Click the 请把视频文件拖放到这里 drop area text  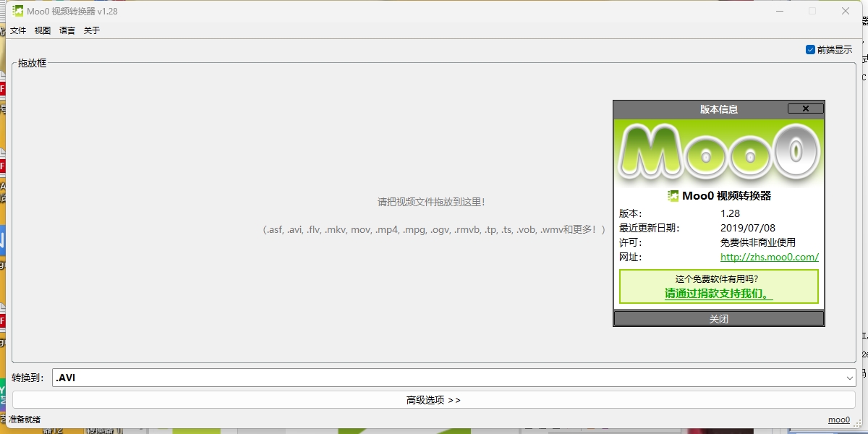click(432, 202)
